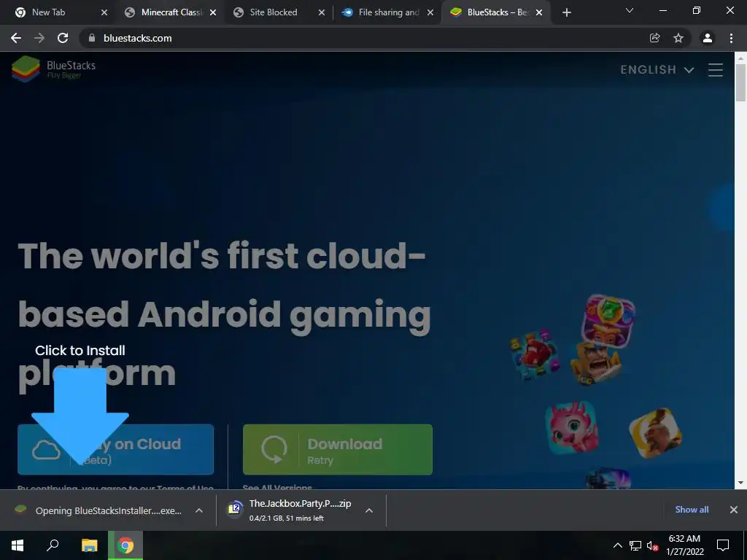Click the network icon in system tray
Screen dimensions: 747x560
pyautogui.click(x=635, y=545)
